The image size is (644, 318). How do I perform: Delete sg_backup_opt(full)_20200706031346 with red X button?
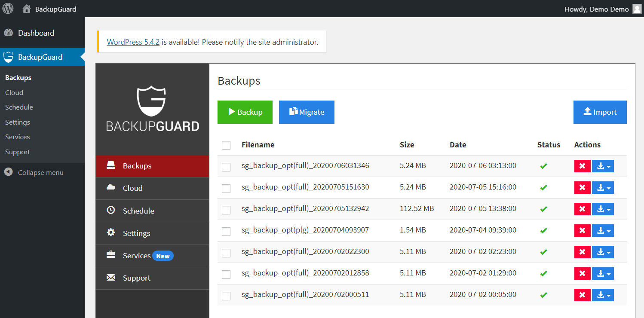[x=582, y=165]
